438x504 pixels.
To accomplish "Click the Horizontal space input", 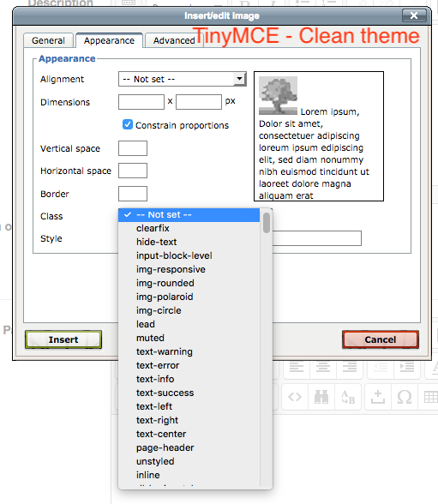I will pos(133,171).
